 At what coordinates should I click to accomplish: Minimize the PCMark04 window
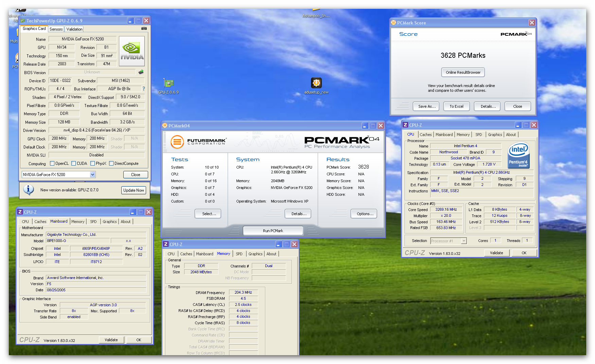click(x=365, y=126)
